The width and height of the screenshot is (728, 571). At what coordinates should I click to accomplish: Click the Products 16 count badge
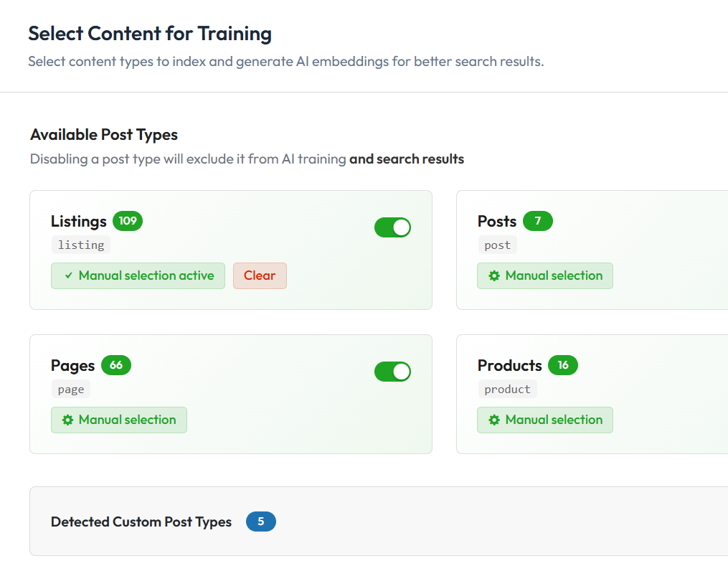[x=562, y=365]
